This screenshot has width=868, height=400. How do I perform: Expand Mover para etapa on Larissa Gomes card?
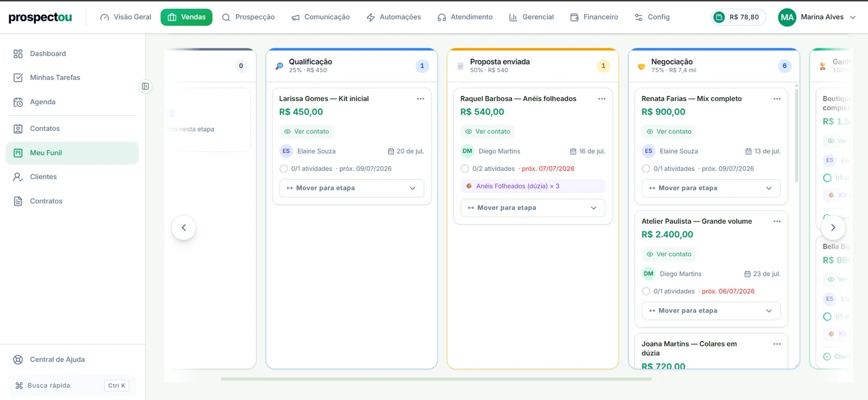tap(352, 188)
